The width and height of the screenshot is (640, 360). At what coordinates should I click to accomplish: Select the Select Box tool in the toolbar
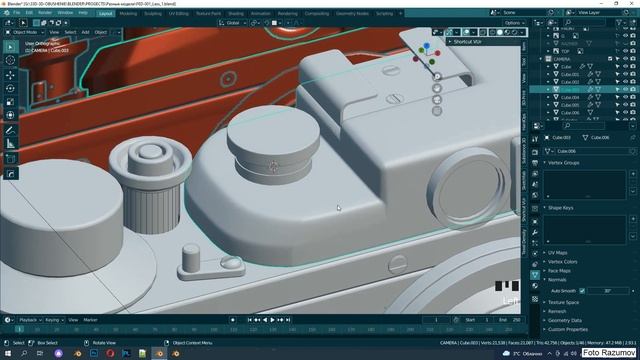click(x=11, y=47)
